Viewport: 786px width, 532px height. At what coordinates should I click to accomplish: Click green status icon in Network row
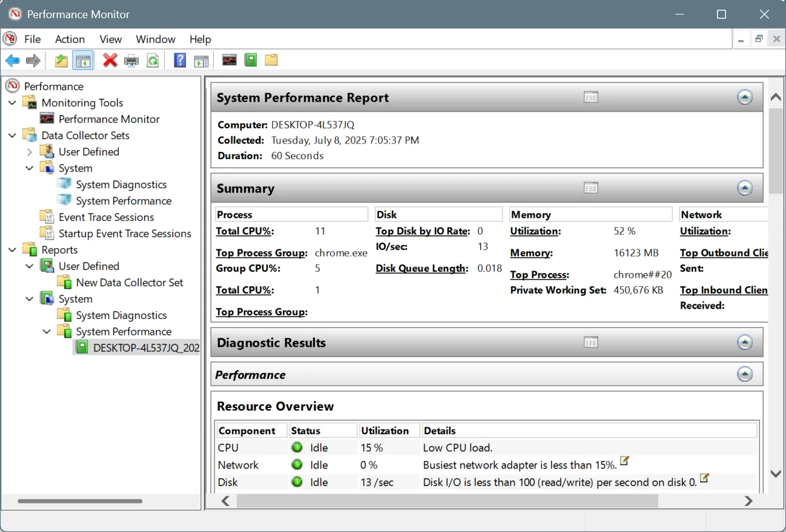click(x=297, y=465)
